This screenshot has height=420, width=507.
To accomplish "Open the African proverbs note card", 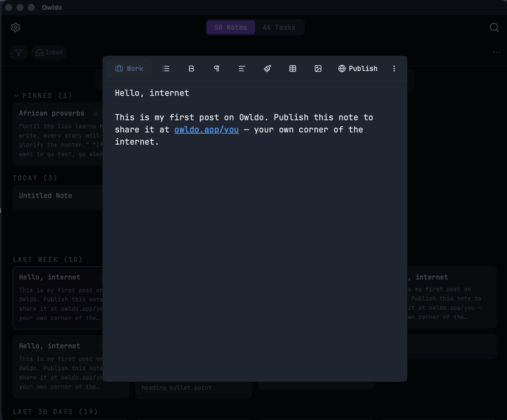I will [58, 134].
